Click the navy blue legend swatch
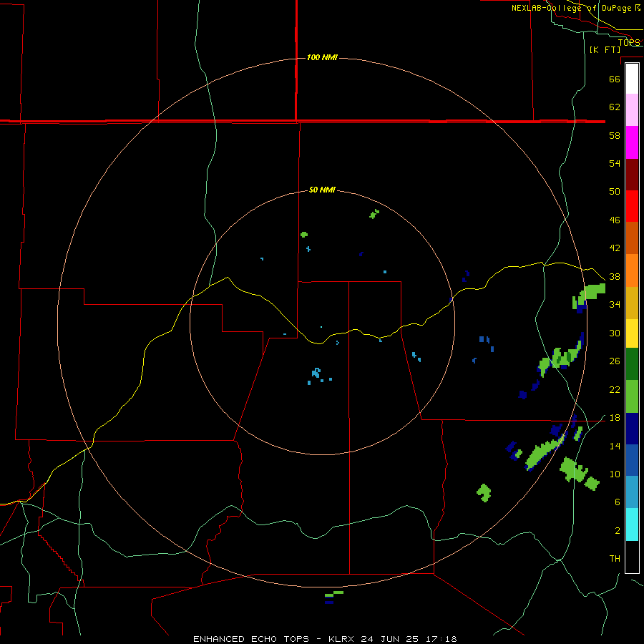Screen dimensions: 644x644 [632, 429]
